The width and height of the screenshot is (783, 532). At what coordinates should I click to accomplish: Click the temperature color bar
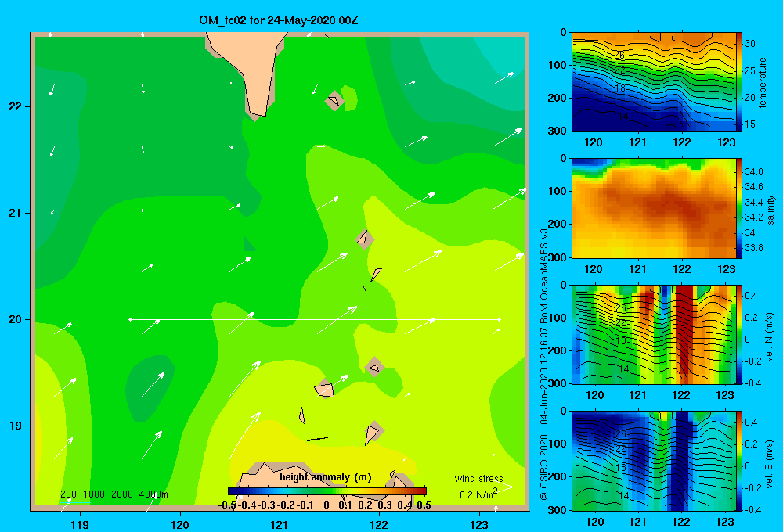739,82
